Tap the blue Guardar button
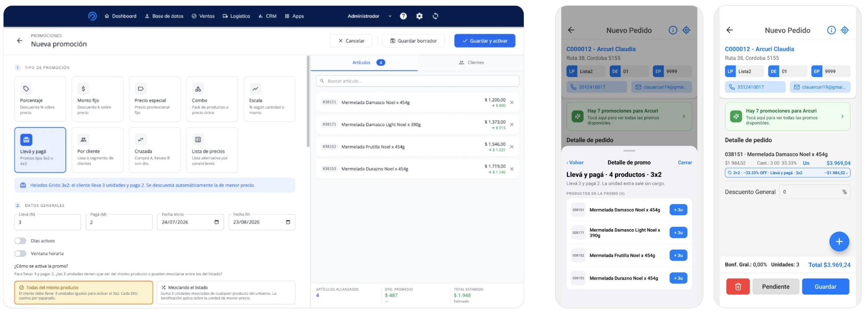The image size is (868, 316). [825, 287]
